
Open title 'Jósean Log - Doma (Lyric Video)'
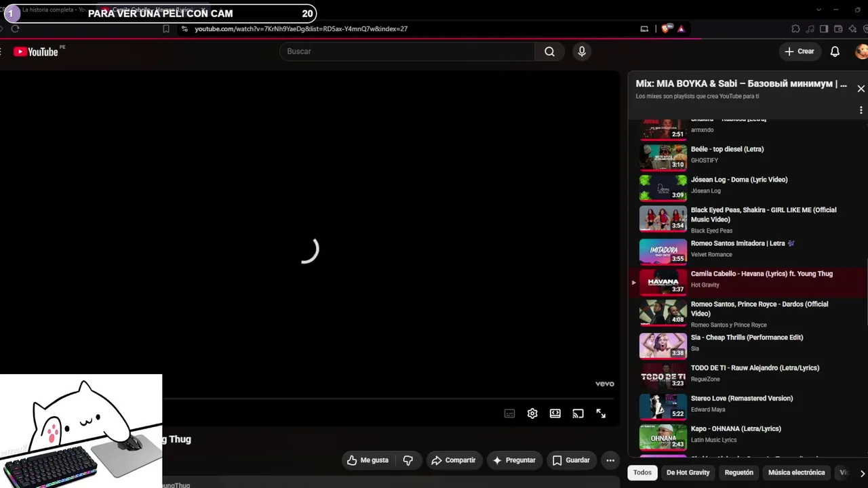(x=739, y=180)
